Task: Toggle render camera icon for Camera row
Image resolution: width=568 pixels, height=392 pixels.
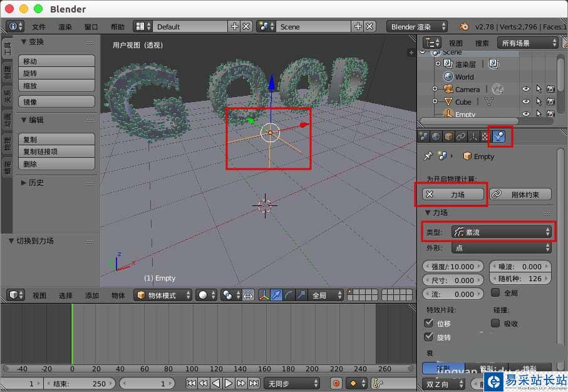Action: tap(550, 89)
